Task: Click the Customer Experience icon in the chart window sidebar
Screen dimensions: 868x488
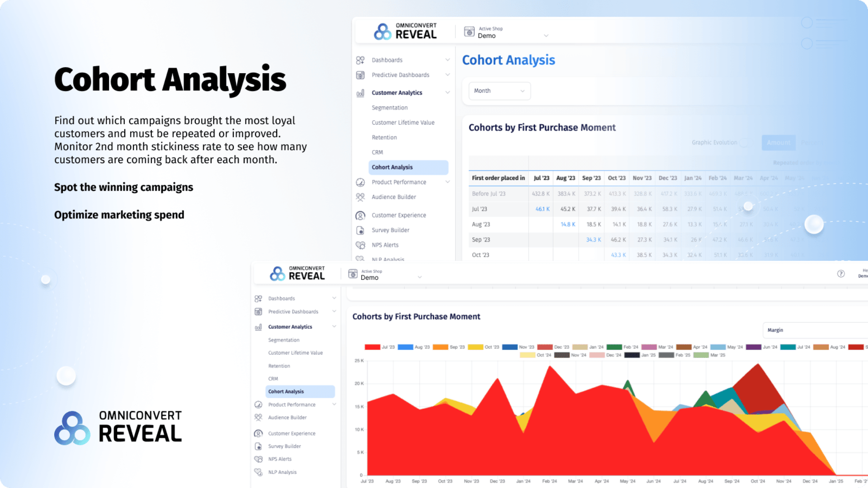Action: tap(258, 433)
